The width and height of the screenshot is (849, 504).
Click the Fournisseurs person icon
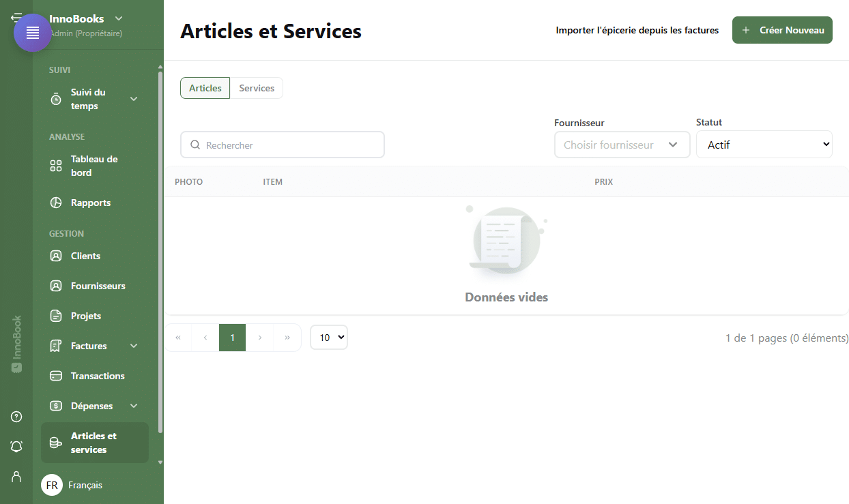(x=56, y=286)
